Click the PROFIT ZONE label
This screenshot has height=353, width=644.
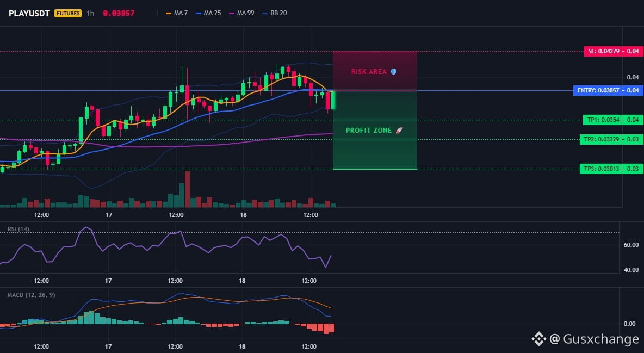(369, 131)
